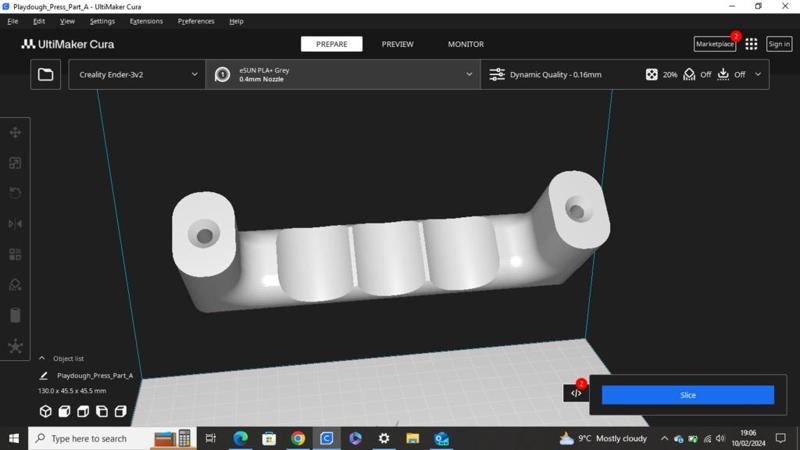Switch to left side view cube icon
Viewport: 800px width, 450px height.
(x=102, y=411)
